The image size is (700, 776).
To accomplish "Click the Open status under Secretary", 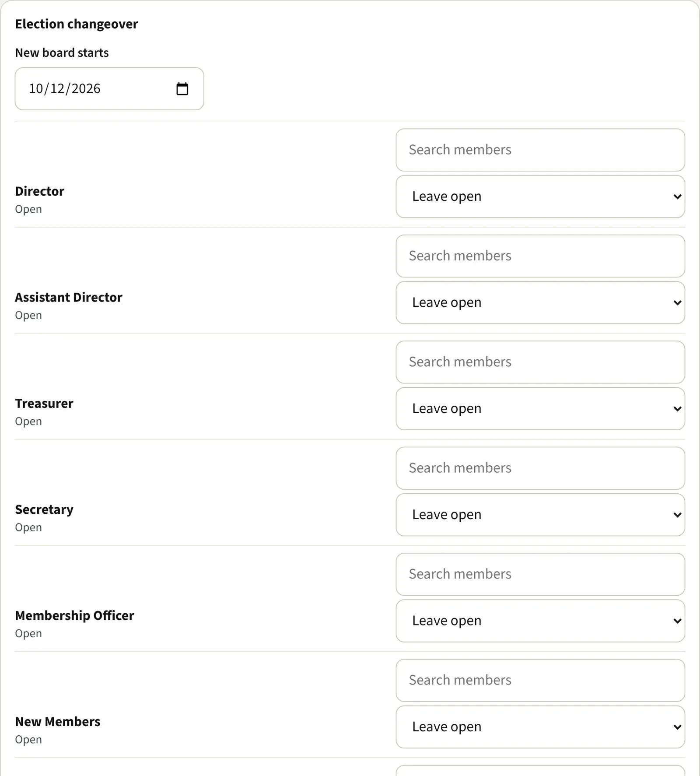I will [x=28, y=527].
